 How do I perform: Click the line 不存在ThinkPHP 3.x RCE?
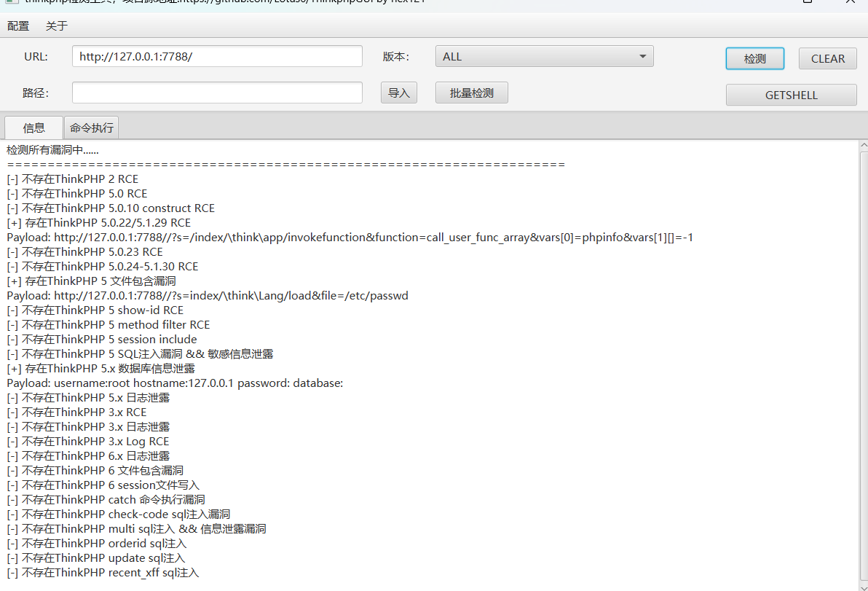pyautogui.click(x=77, y=412)
